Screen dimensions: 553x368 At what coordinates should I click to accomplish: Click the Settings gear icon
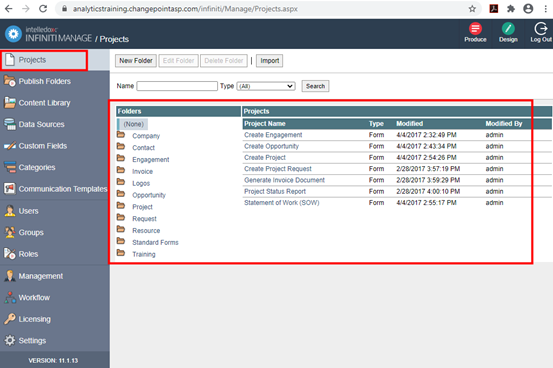[x=10, y=340]
